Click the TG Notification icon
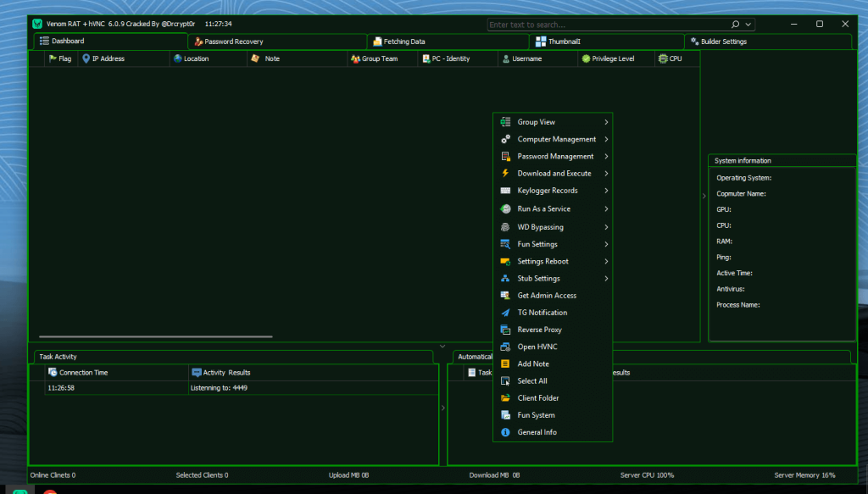 pyautogui.click(x=507, y=312)
